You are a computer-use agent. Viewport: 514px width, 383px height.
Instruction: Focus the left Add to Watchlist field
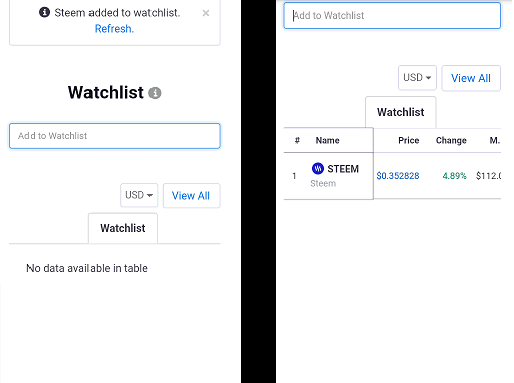115,136
